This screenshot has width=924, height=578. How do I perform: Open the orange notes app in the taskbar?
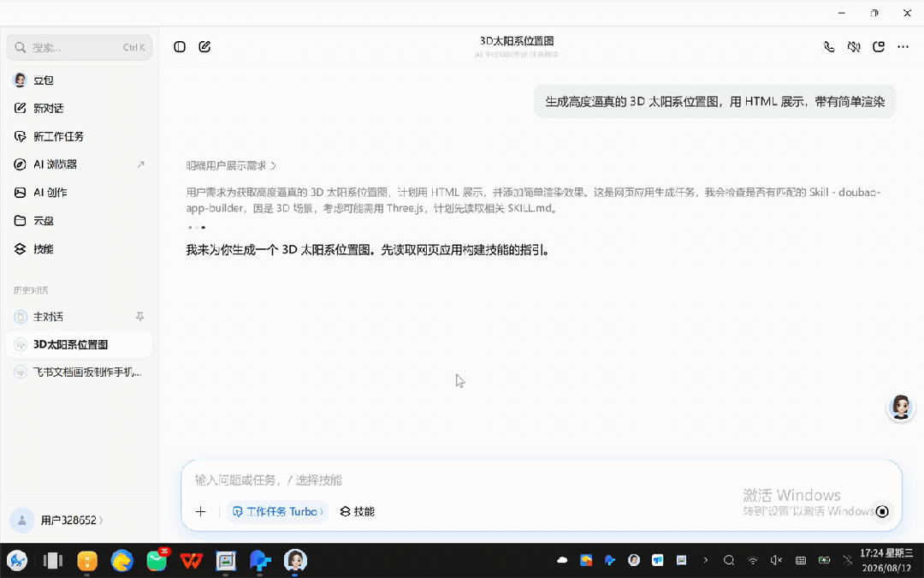click(x=87, y=560)
